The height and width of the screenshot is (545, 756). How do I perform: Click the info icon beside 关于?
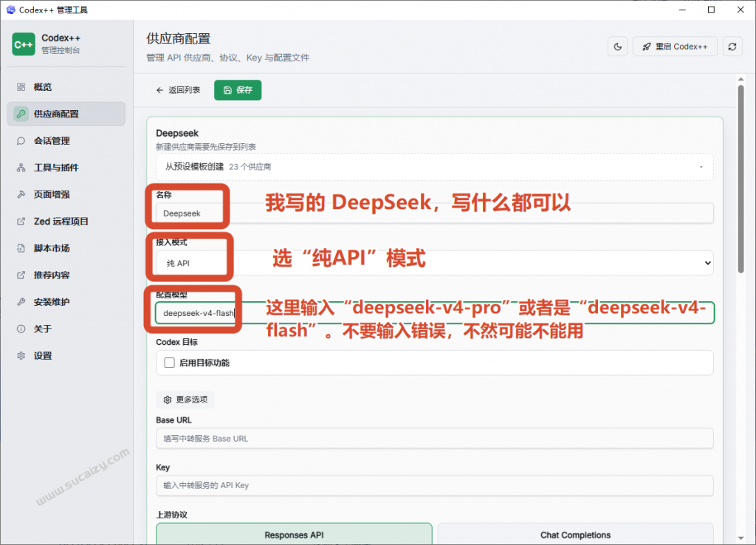point(21,329)
